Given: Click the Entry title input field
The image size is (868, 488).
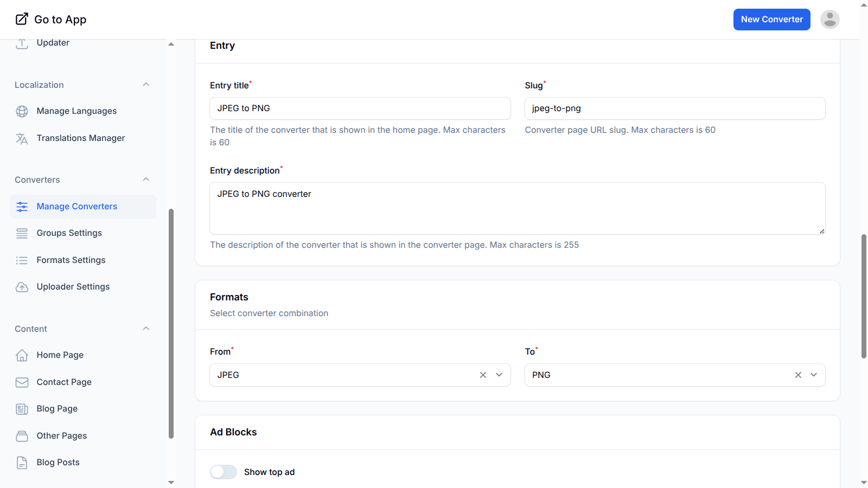Looking at the screenshot, I should click(x=360, y=108).
